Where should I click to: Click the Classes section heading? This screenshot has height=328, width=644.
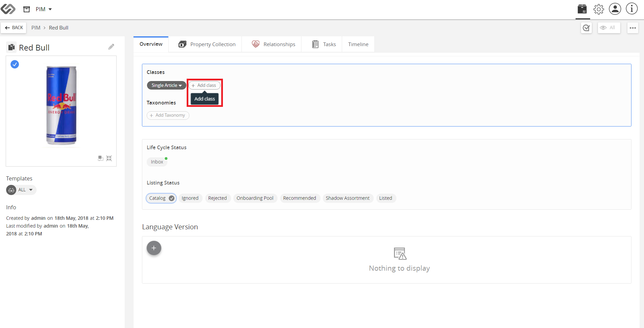point(156,72)
